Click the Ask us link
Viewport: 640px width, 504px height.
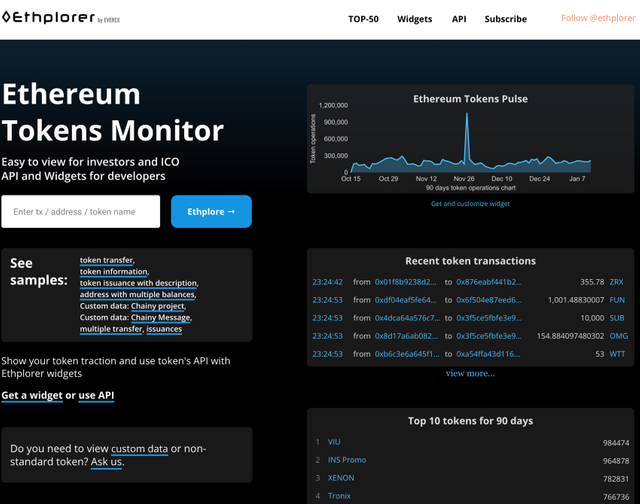(106, 462)
